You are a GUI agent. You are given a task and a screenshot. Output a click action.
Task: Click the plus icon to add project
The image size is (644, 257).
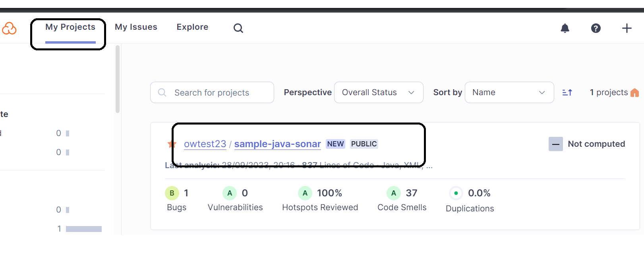click(x=627, y=28)
